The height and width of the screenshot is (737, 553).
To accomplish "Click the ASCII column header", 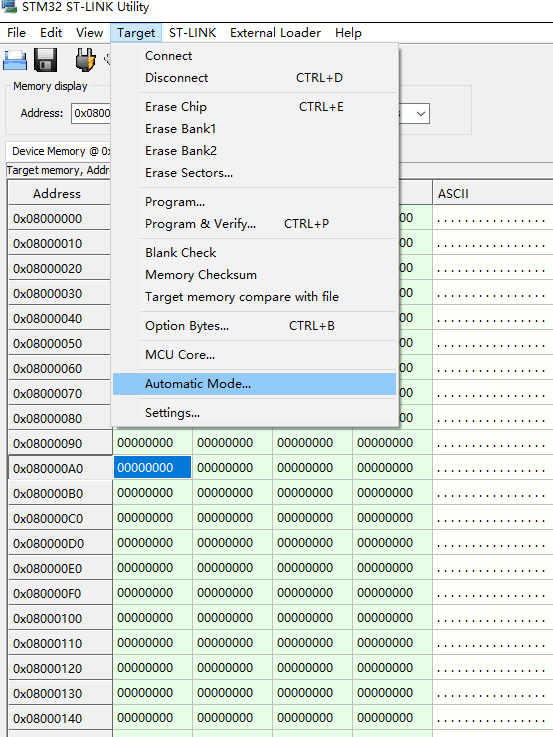I will [492, 193].
